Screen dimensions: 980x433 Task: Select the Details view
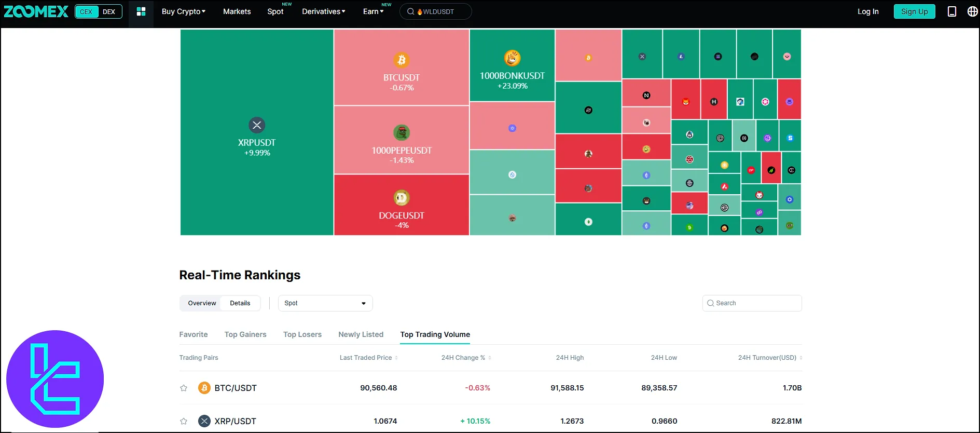pos(240,303)
